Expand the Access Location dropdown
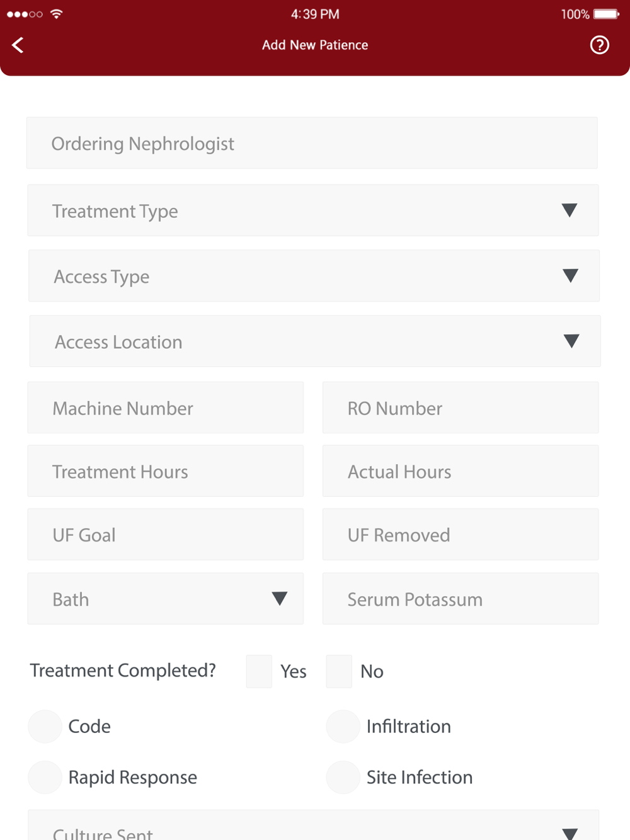630x840 pixels. tap(315, 341)
